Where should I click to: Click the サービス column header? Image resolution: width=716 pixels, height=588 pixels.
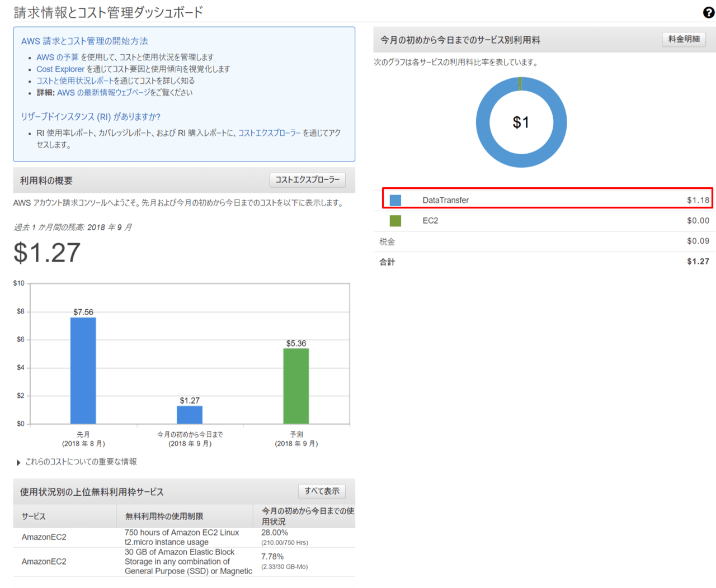point(34,516)
